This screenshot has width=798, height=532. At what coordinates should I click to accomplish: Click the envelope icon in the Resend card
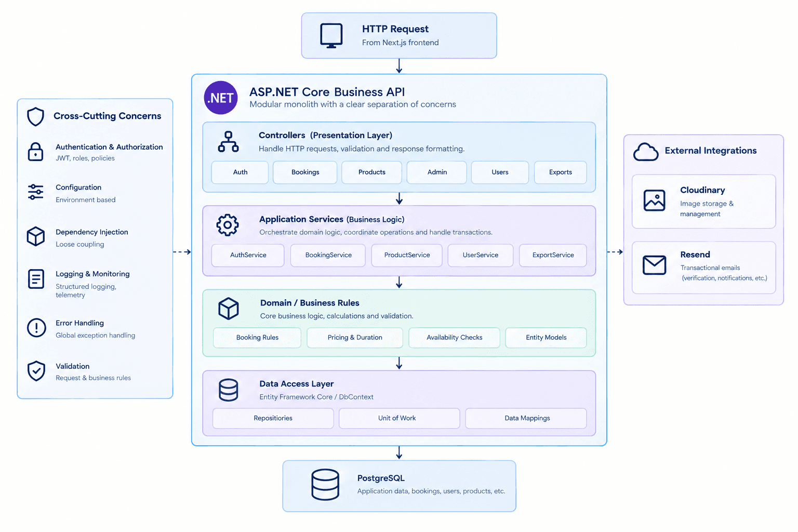[x=654, y=265]
